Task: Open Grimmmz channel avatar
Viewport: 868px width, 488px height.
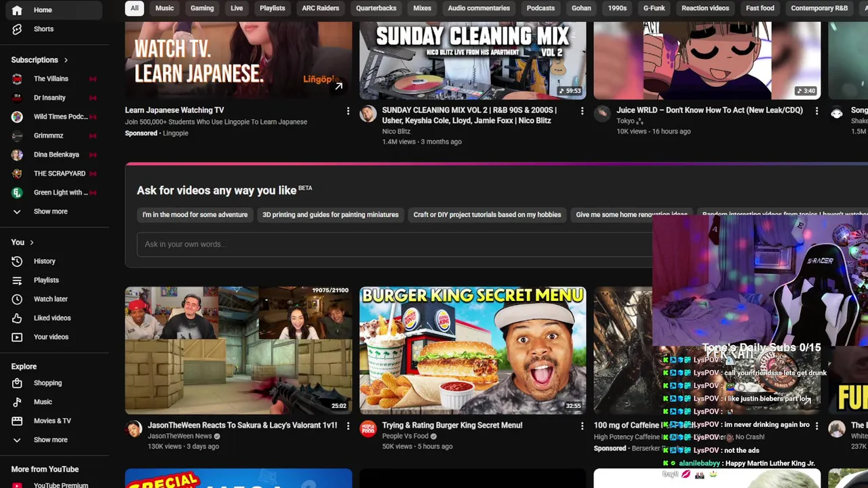Action: click(x=17, y=136)
